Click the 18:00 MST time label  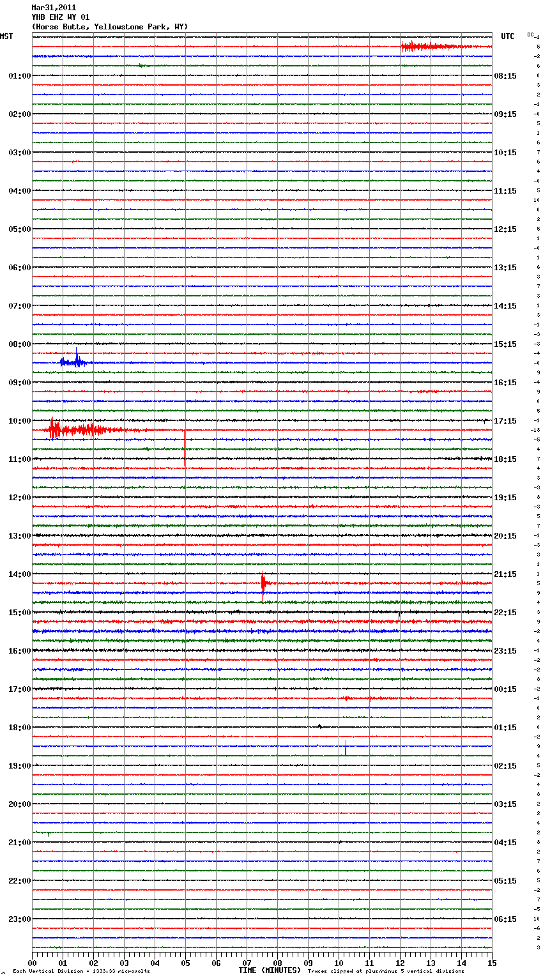pos(20,728)
